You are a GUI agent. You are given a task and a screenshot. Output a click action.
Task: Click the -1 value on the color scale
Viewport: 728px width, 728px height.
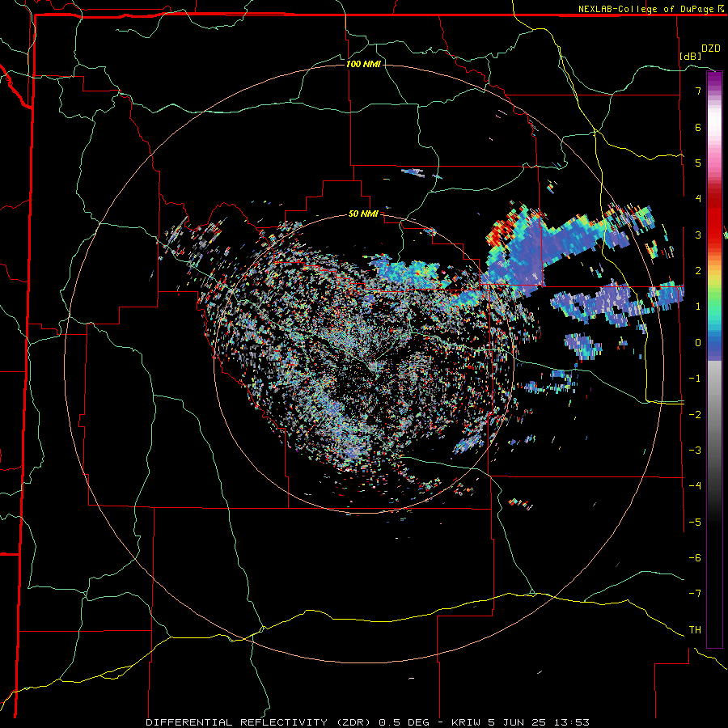point(695,379)
